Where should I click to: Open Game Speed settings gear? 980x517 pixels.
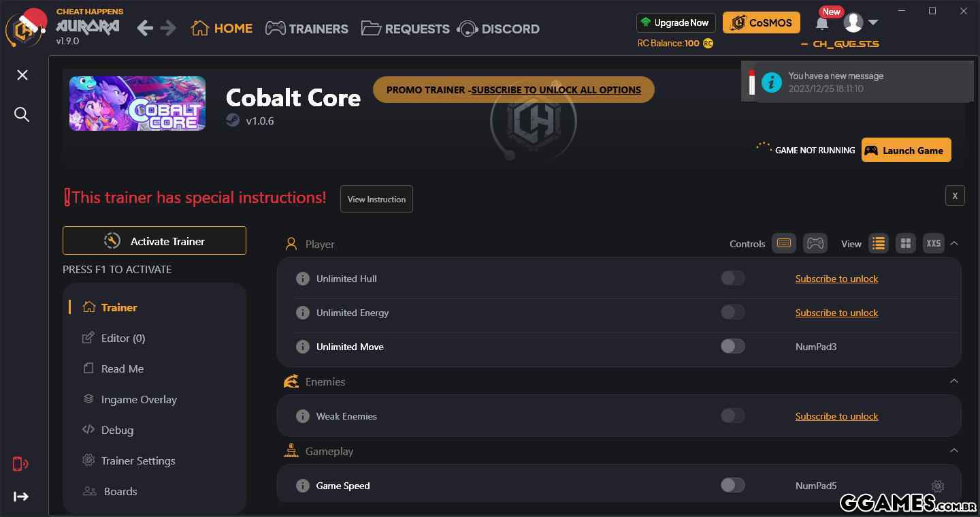coord(938,486)
